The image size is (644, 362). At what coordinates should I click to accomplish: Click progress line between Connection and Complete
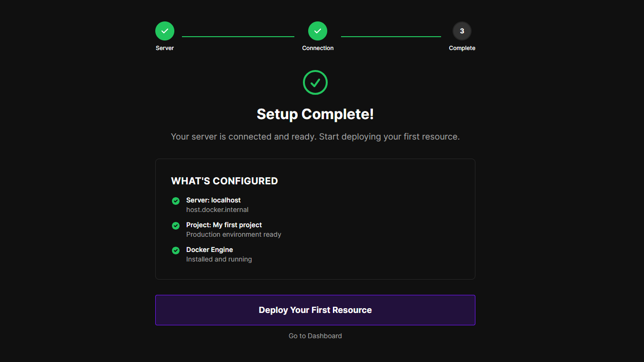click(x=391, y=37)
